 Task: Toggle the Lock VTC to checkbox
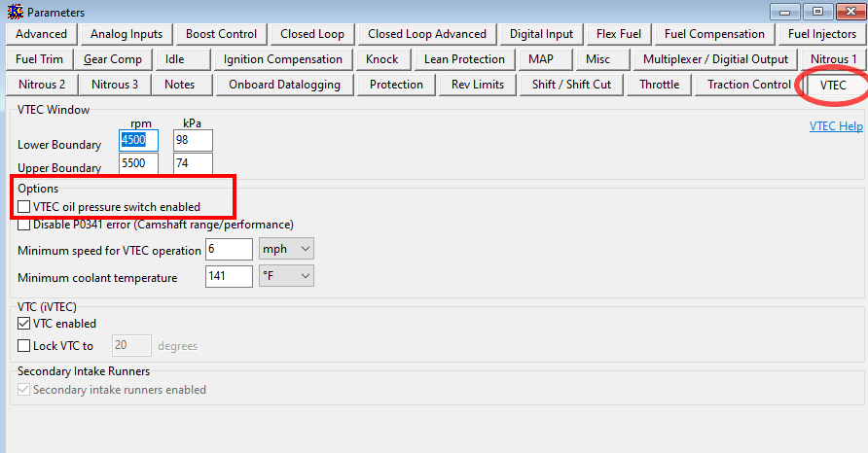(x=23, y=346)
